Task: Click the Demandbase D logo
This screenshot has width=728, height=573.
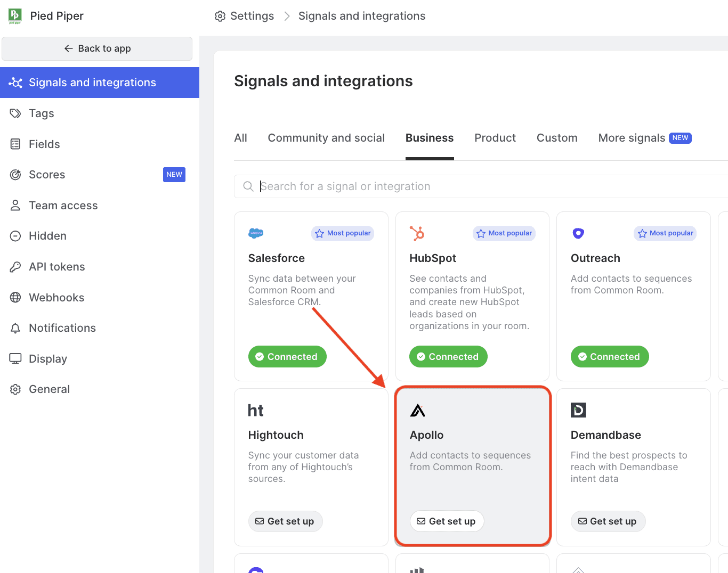Action: (x=578, y=410)
